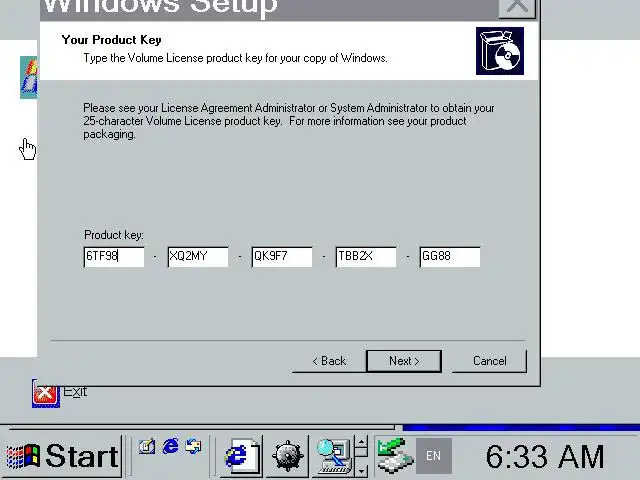Click fifth product key field GG88
Screen dimensions: 640x480
pos(450,256)
